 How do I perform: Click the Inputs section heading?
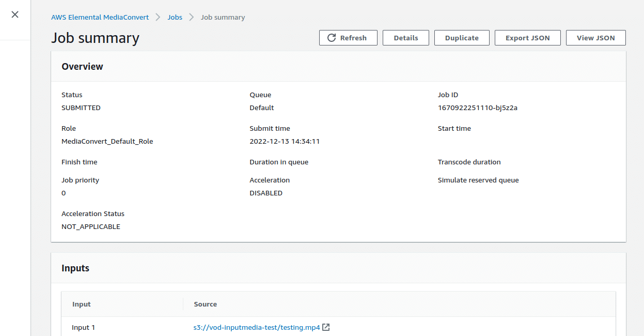[75, 268]
